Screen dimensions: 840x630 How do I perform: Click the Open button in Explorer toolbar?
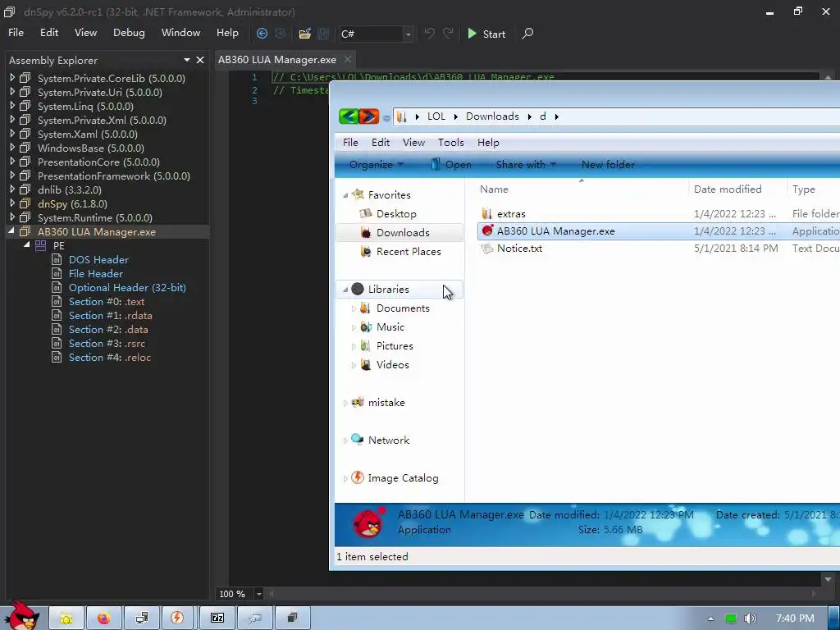(452, 164)
